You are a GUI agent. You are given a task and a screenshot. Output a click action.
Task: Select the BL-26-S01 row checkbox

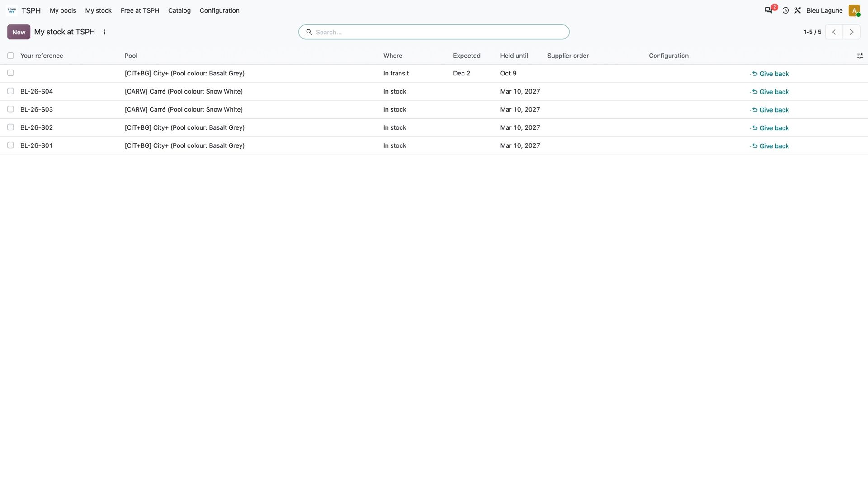tap(10, 145)
